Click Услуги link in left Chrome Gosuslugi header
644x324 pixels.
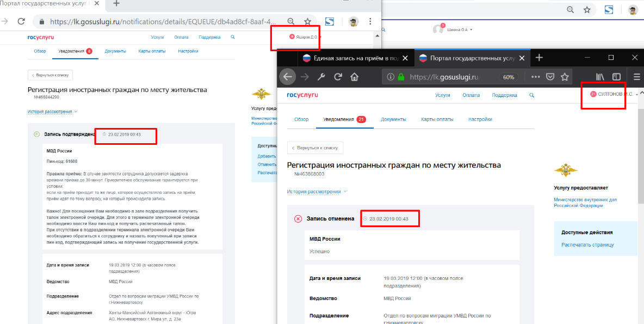(157, 37)
